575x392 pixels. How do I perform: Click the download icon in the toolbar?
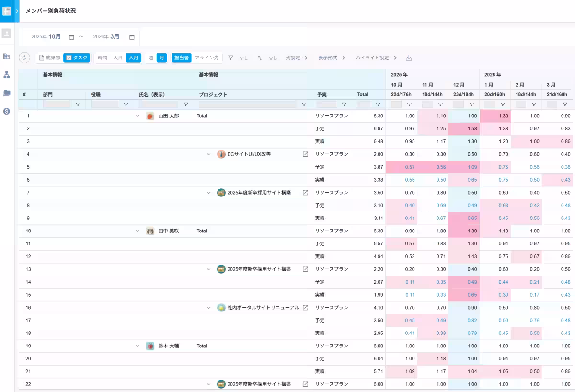pyautogui.click(x=409, y=58)
